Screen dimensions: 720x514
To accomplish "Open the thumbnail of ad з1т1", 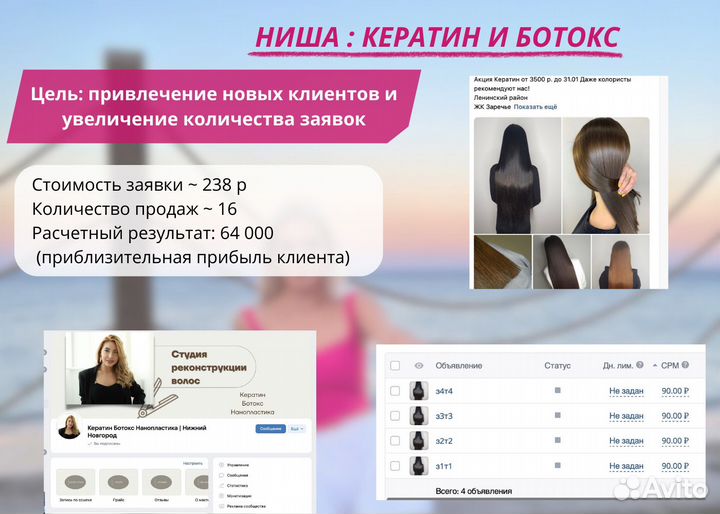I will point(419,466).
